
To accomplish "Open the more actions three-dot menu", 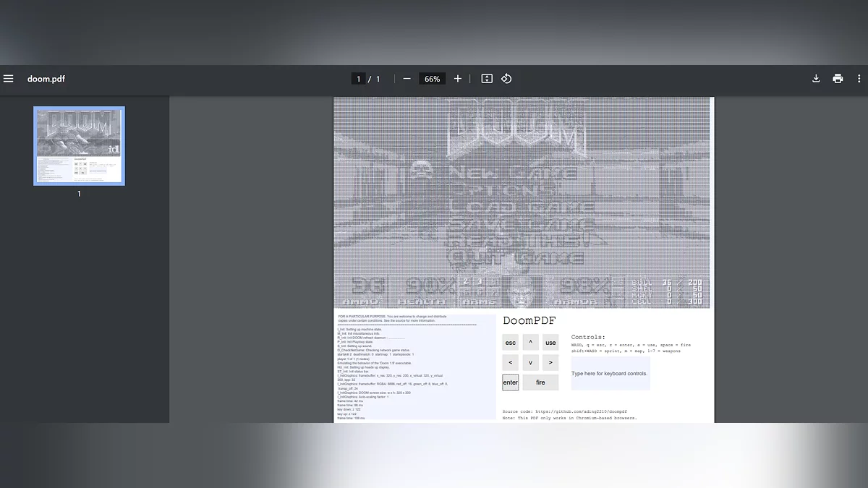I will tap(859, 79).
